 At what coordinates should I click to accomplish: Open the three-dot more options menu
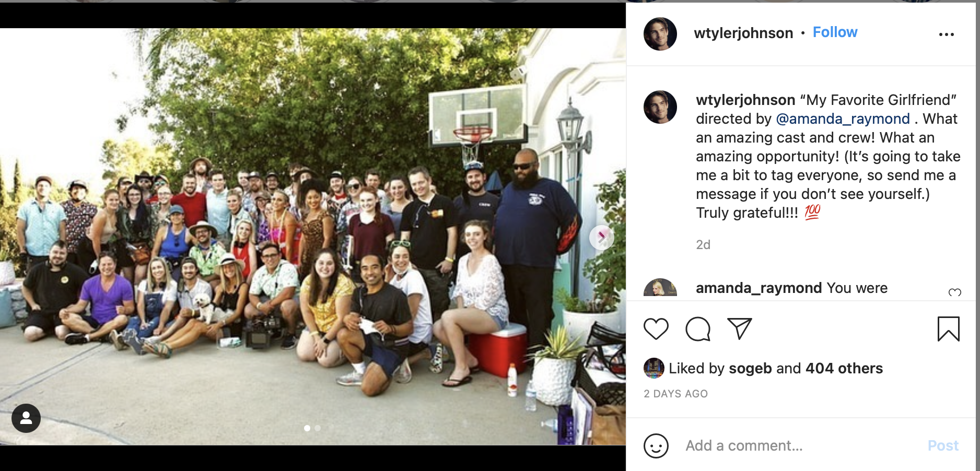pos(947,34)
